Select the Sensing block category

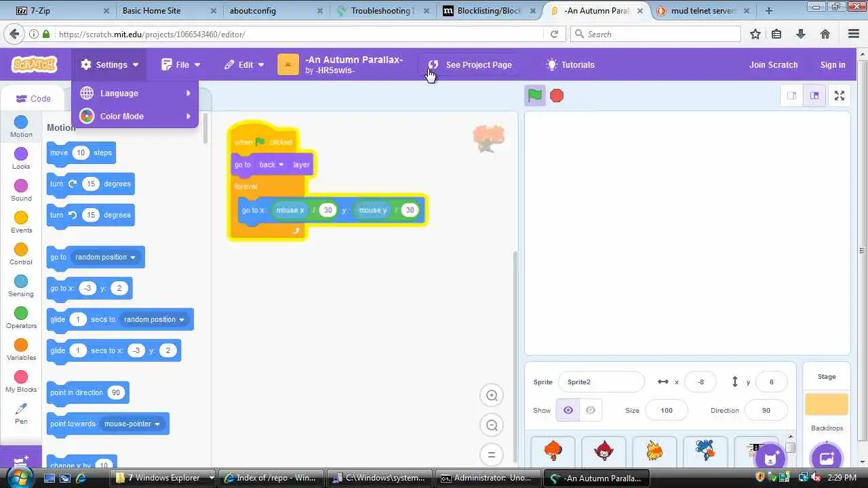pos(21,286)
